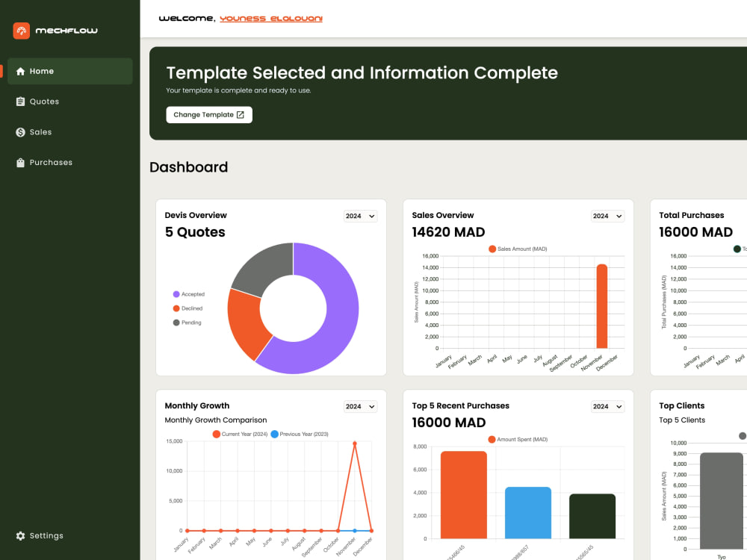
Task: Click the Total Purchases card title
Action: point(691,215)
